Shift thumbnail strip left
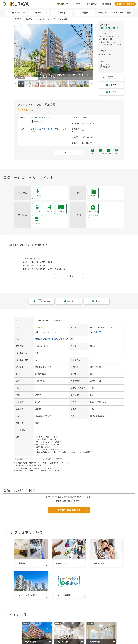138x644 pixels. [x=15, y=84]
